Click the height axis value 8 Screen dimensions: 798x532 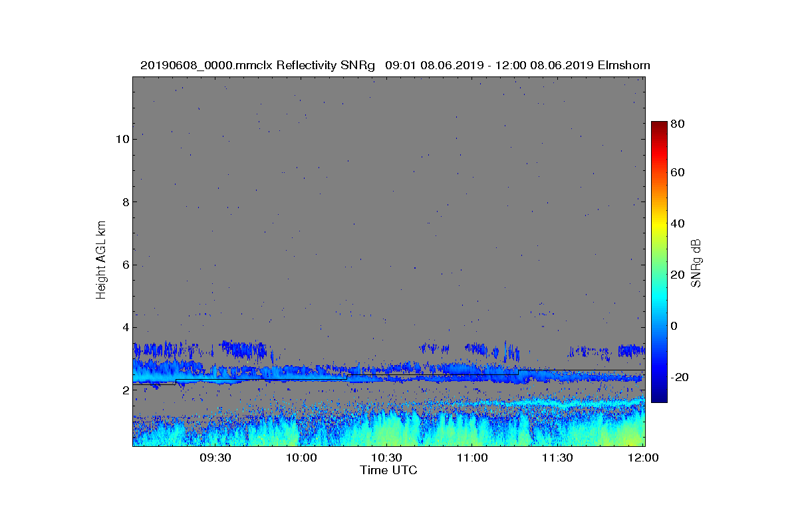click(x=124, y=202)
